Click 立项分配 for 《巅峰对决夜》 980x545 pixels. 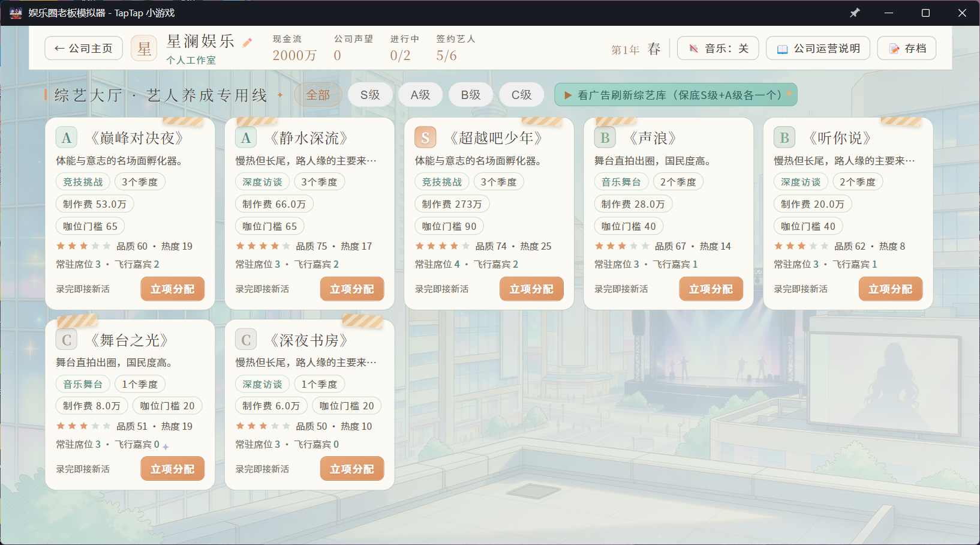173,289
